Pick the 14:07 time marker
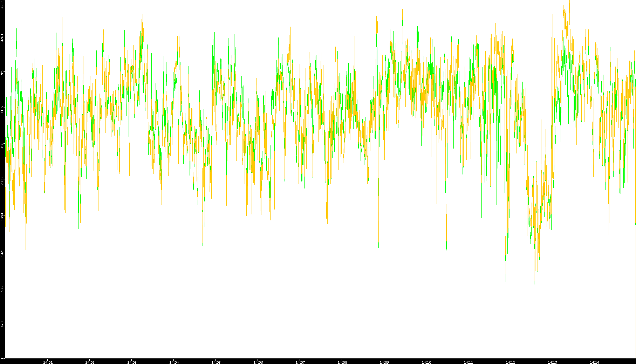The width and height of the screenshot is (636, 364). coord(300,362)
